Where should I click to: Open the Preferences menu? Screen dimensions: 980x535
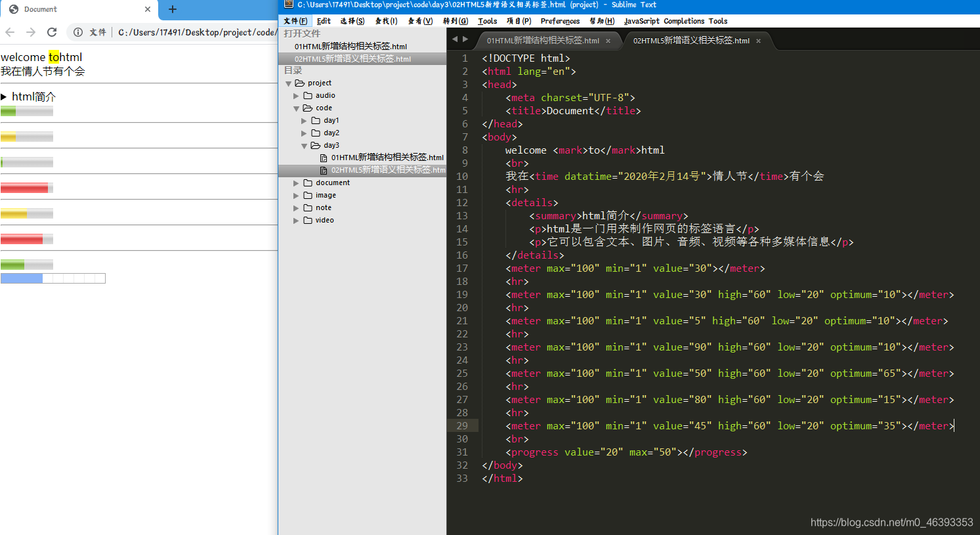coord(561,21)
